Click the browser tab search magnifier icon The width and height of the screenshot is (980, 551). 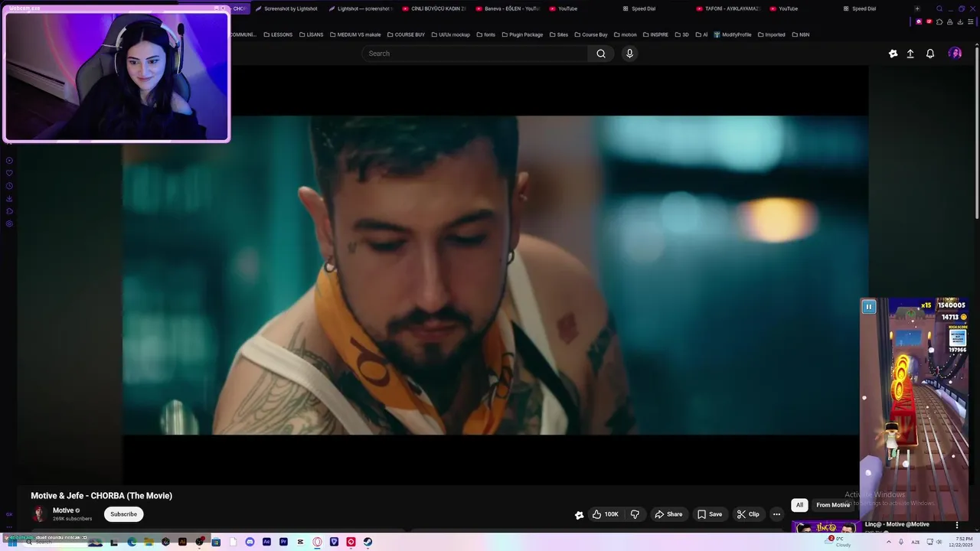point(939,8)
